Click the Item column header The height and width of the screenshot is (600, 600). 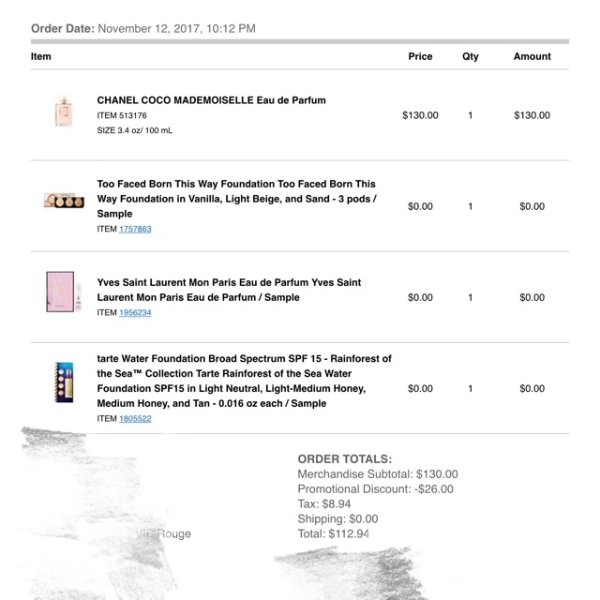41,56
